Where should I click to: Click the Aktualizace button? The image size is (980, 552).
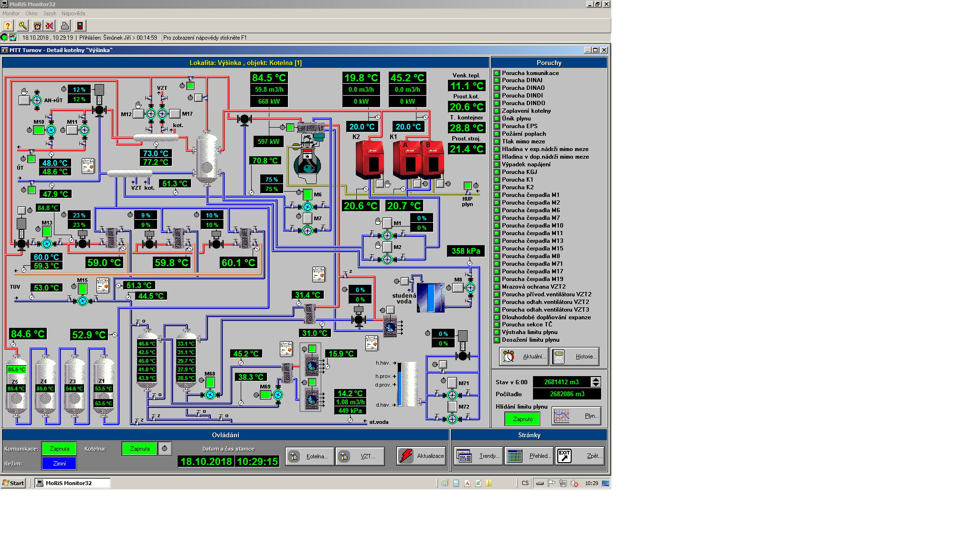[x=421, y=456]
